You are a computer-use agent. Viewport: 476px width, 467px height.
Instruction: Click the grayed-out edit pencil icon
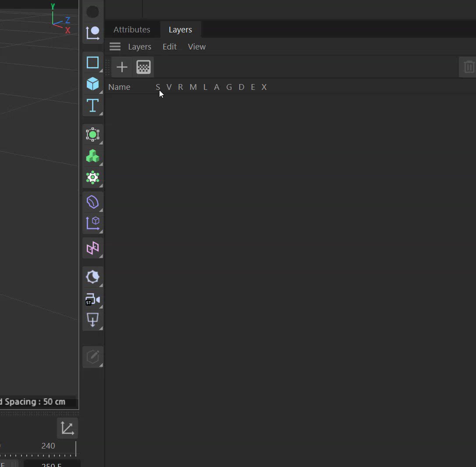pyautogui.click(x=92, y=357)
